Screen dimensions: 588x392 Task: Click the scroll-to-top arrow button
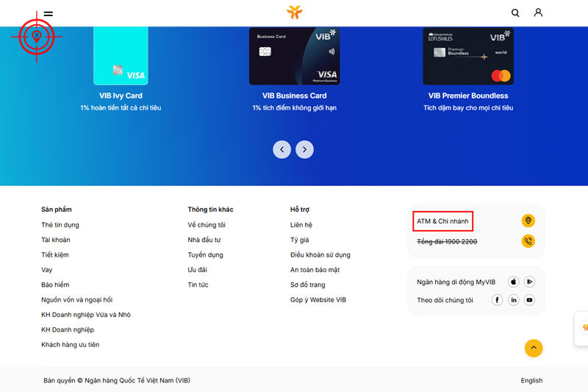click(x=534, y=348)
